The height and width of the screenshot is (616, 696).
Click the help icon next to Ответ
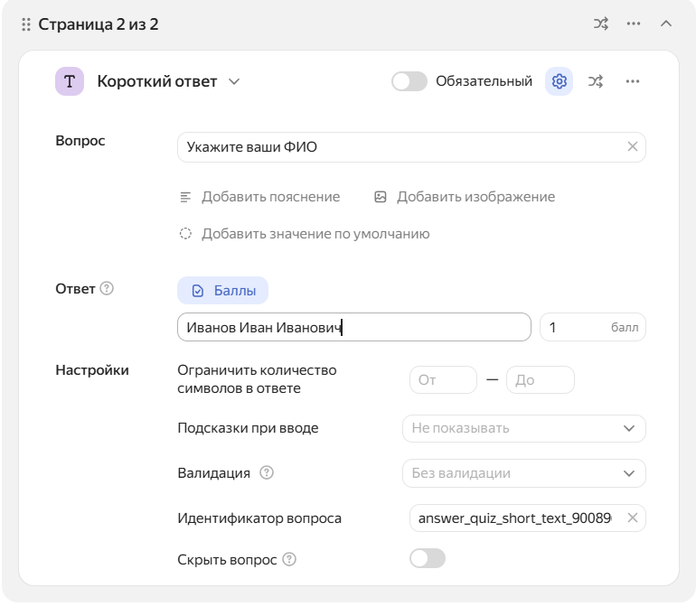107,288
